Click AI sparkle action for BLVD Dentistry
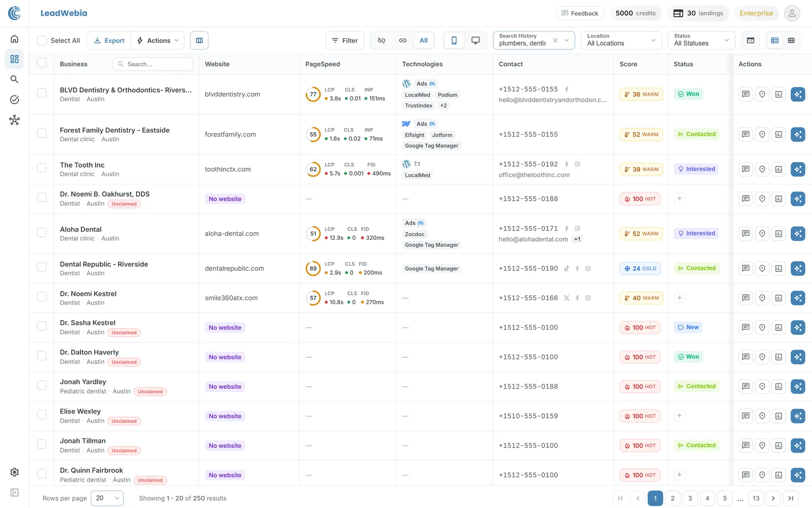The height and width of the screenshot is (508, 812). tap(798, 94)
